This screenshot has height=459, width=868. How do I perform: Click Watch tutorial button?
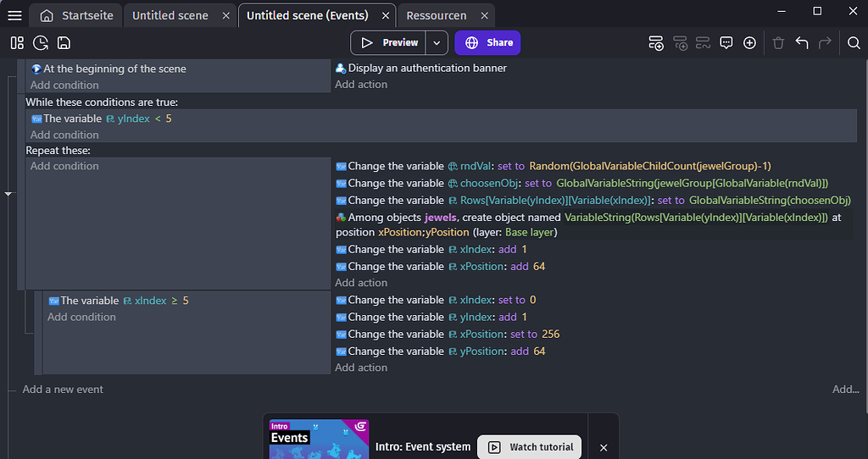pyautogui.click(x=530, y=447)
